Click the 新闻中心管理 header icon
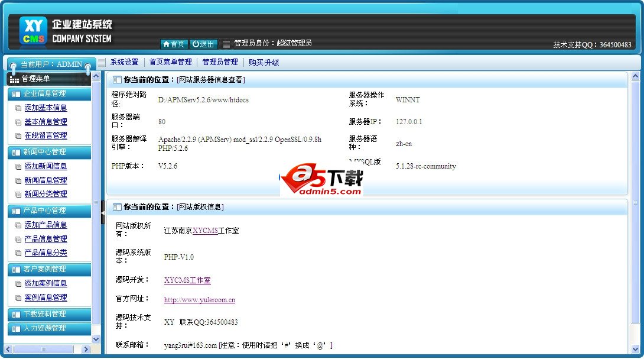 [16, 153]
